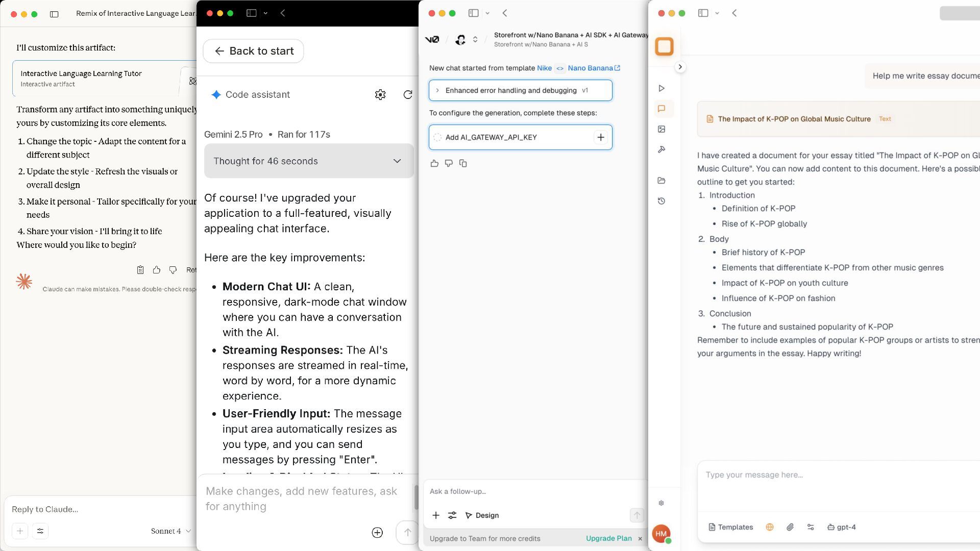The image size is (980, 551).
Task: Click the globe web search icon
Action: tap(770, 527)
